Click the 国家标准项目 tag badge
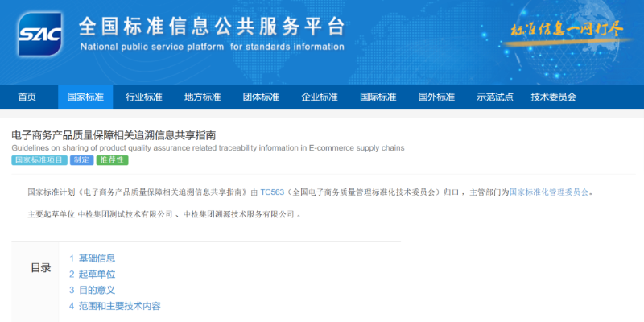Screen dimensions: 644x322 [39, 160]
